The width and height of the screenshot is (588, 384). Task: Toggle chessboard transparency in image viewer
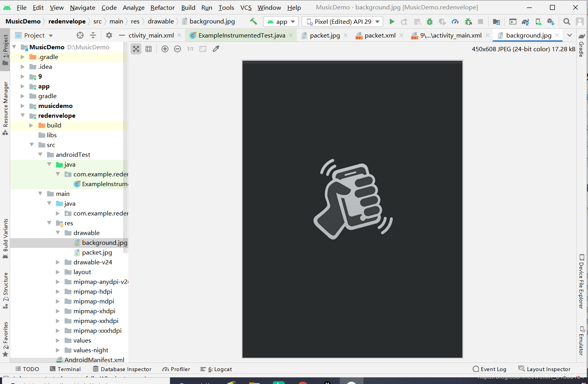[x=136, y=49]
